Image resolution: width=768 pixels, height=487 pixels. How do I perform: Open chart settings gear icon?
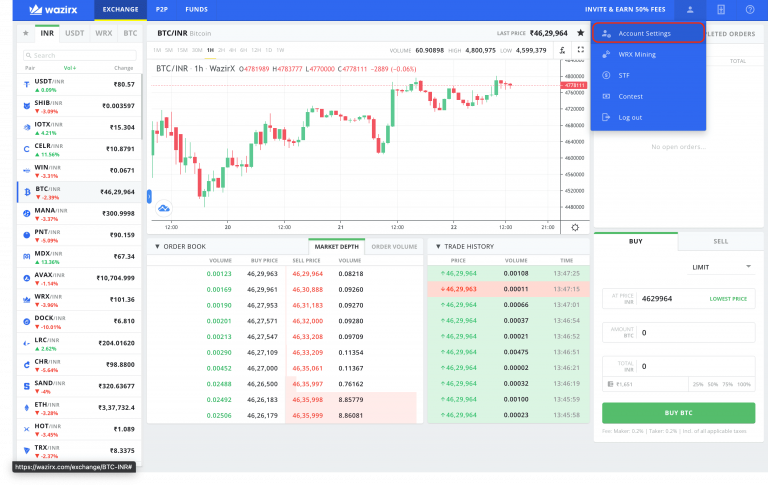(575, 227)
